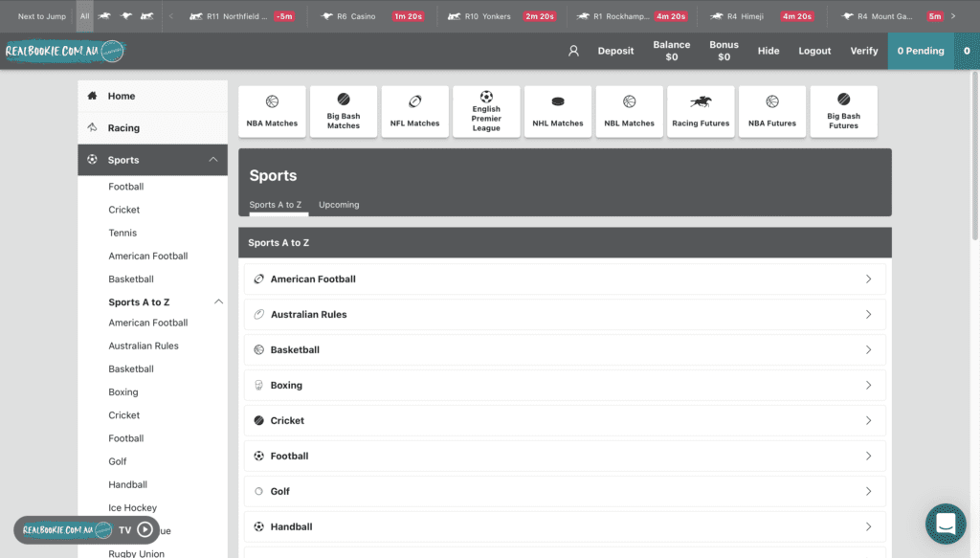Click the Home house icon in sidebar

tap(93, 96)
